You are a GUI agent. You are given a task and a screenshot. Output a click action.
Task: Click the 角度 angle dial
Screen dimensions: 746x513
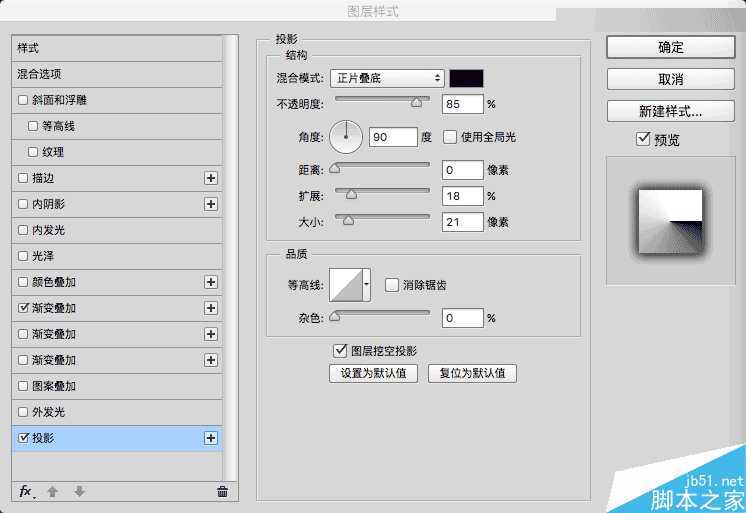click(346, 137)
